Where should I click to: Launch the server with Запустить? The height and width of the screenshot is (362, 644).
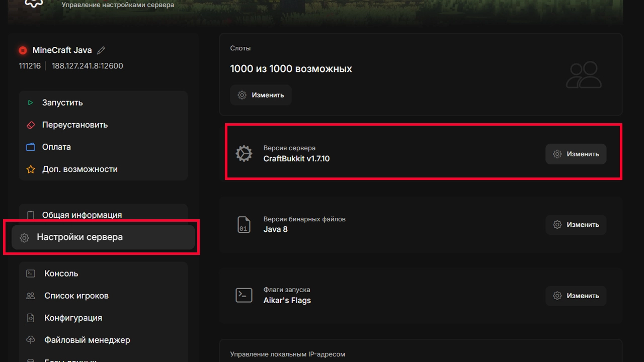pos(62,103)
